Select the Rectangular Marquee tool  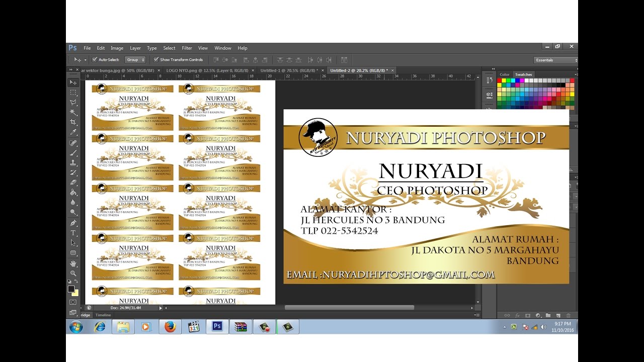[73, 93]
